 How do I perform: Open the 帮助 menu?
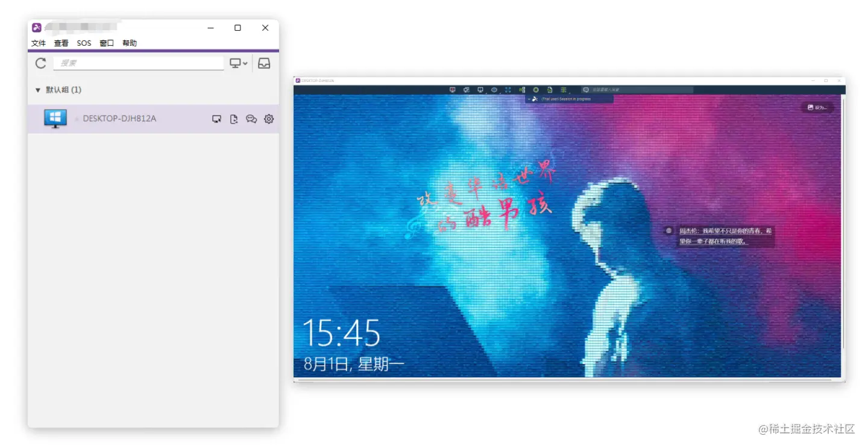130,43
